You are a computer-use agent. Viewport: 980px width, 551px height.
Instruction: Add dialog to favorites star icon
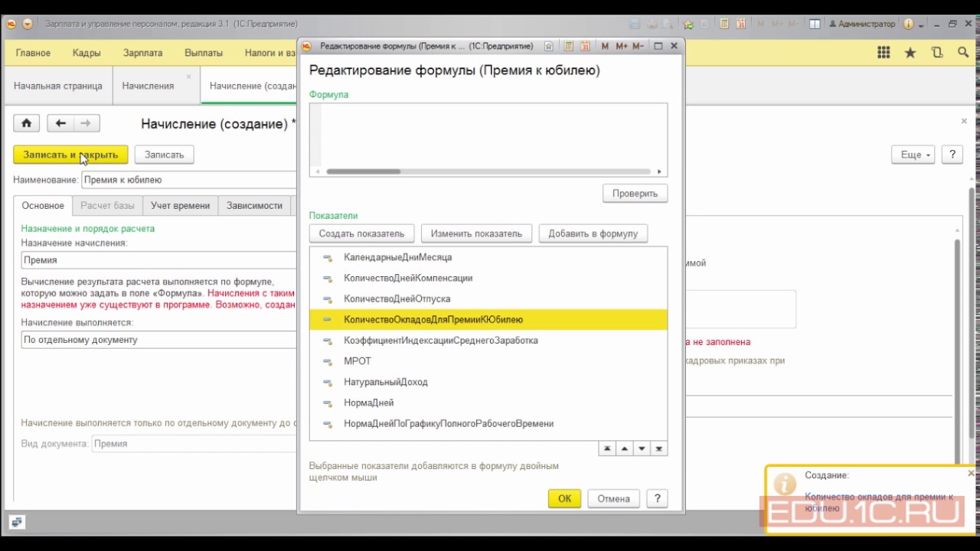(549, 46)
